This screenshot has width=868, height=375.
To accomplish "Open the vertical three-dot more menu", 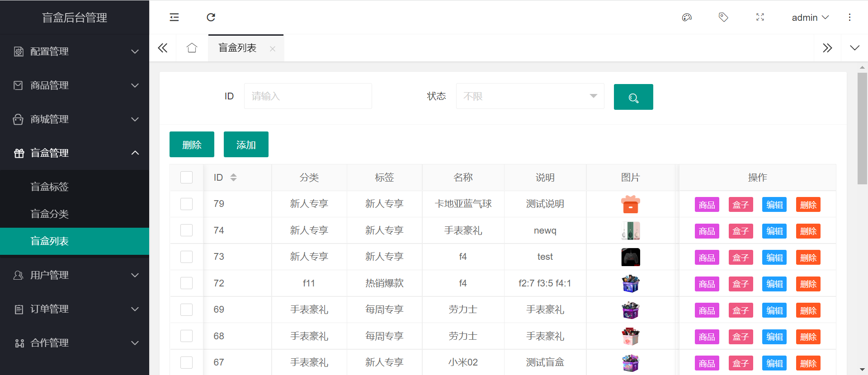I will [849, 17].
